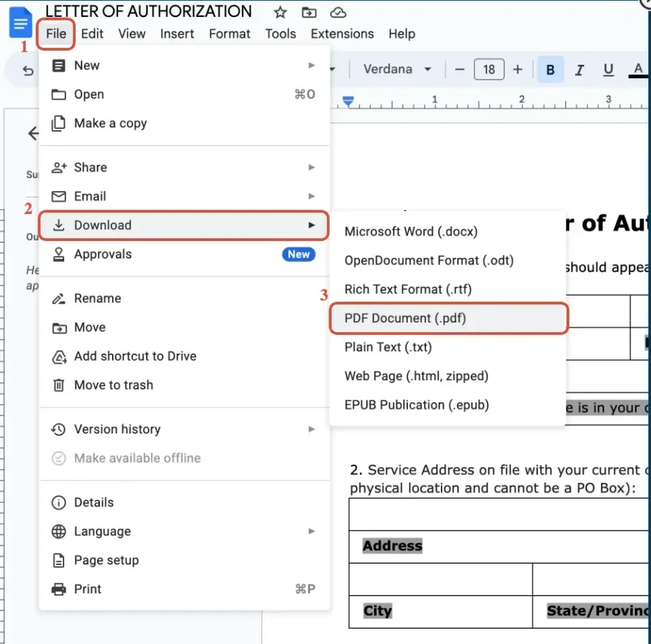Open the Verdana font dropdown
The image size is (651, 644).
coord(397,69)
